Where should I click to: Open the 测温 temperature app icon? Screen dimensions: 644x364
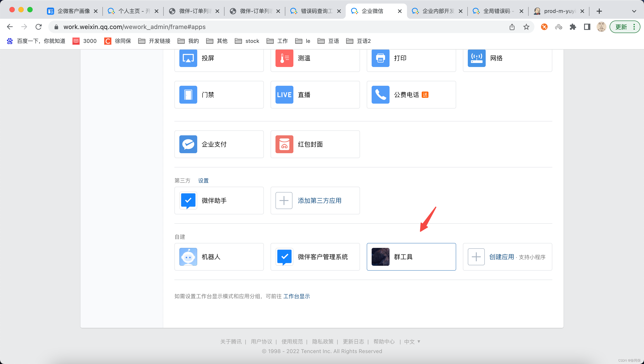pos(284,58)
